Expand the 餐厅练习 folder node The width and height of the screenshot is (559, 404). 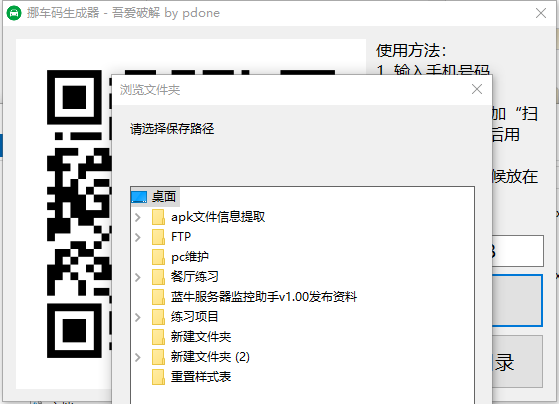pyautogui.click(x=138, y=277)
